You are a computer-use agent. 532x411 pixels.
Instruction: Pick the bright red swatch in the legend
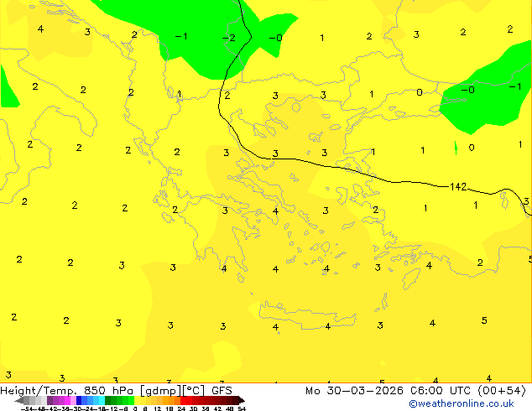183,400
